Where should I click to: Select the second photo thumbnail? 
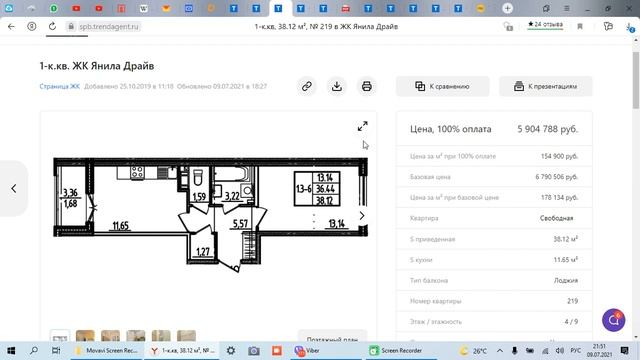pyautogui.click(x=111, y=336)
